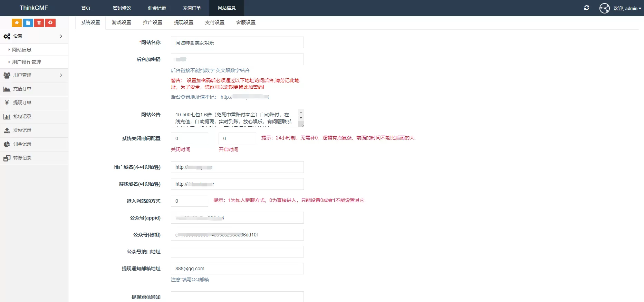Collapse the 设置 sidebar section
Viewport: 644px width, 302px height.
34,36
